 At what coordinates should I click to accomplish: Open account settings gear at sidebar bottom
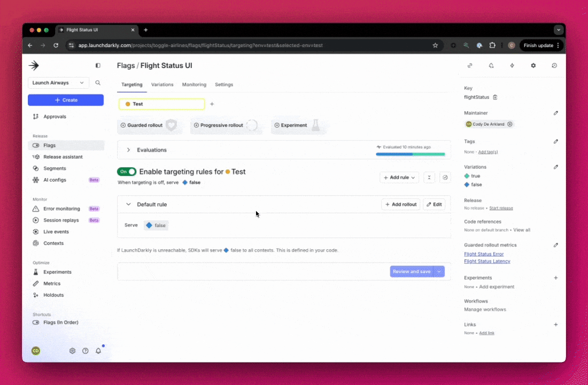click(x=72, y=351)
